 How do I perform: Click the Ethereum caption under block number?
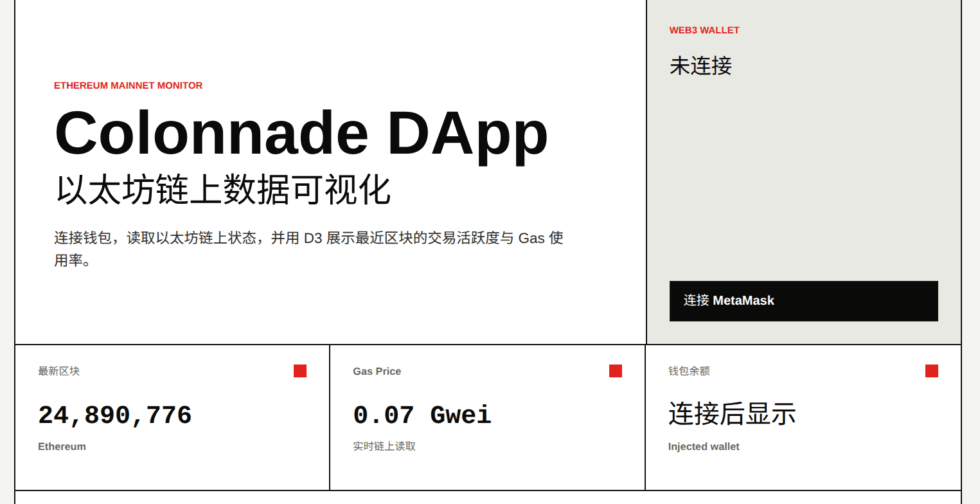point(62,446)
